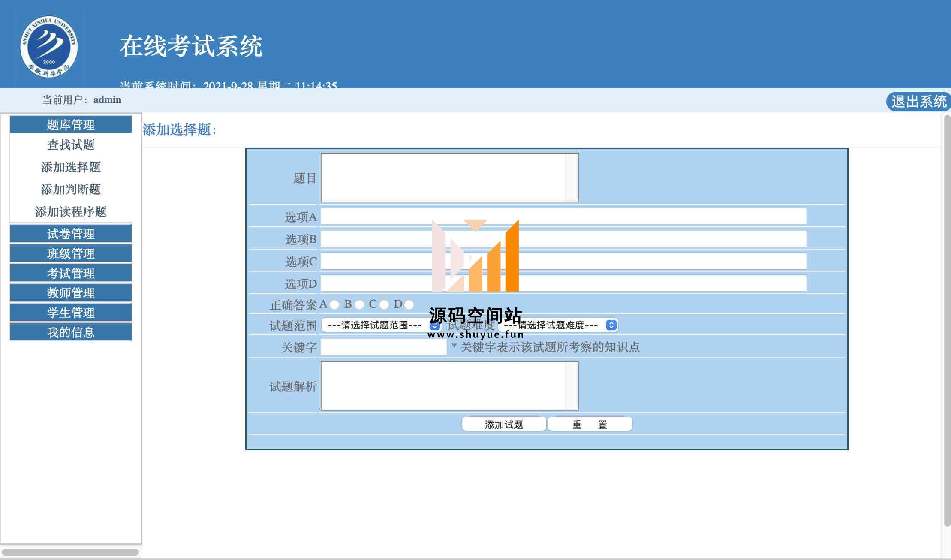Open the 请选择试题难度 dropdown
Image resolution: width=951 pixels, height=560 pixels.
558,325
